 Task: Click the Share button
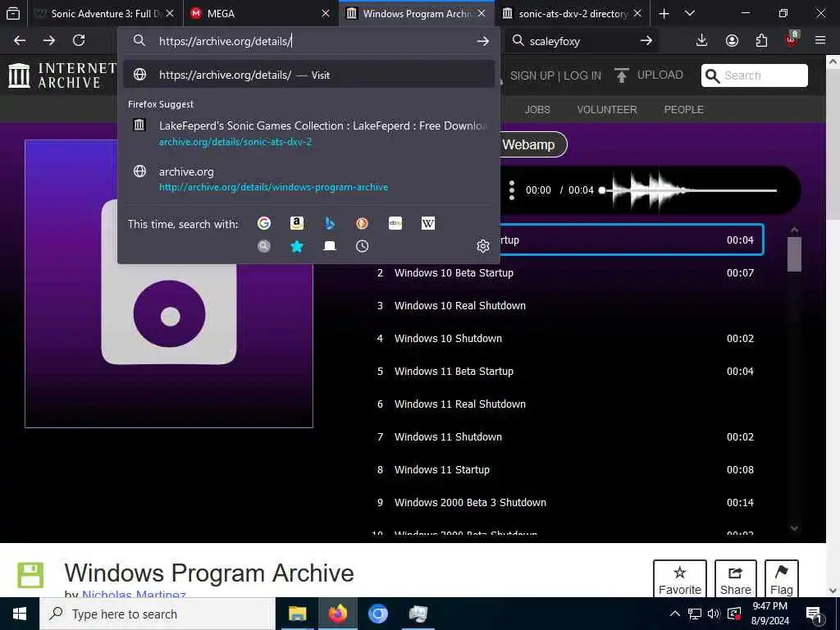[x=736, y=578]
